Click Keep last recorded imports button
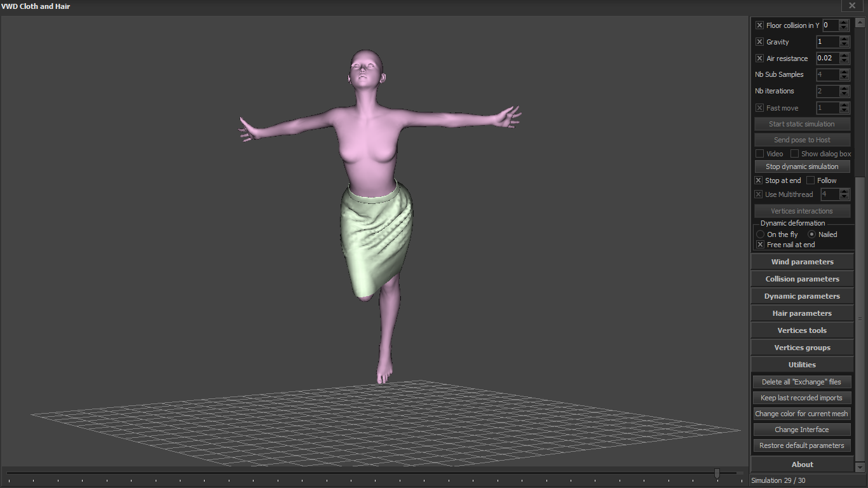The height and width of the screenshot is (488, 868). point(802,398)
